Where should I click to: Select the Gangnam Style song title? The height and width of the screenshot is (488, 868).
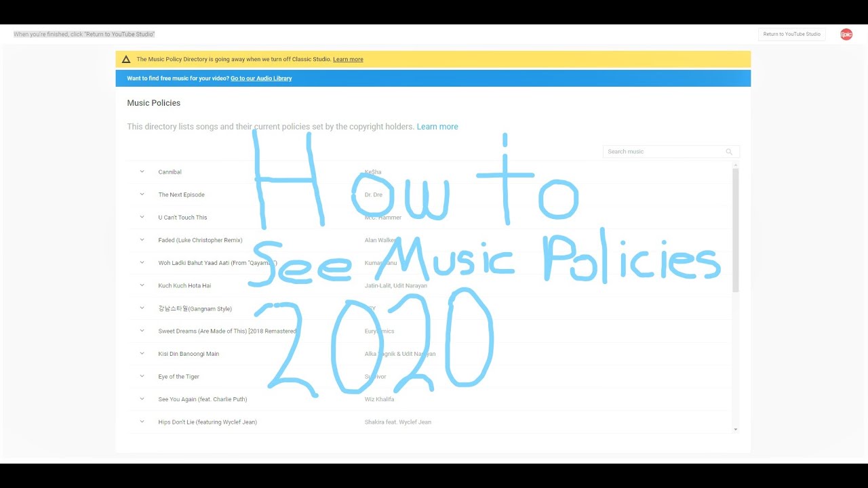click(x=195, y=308)
